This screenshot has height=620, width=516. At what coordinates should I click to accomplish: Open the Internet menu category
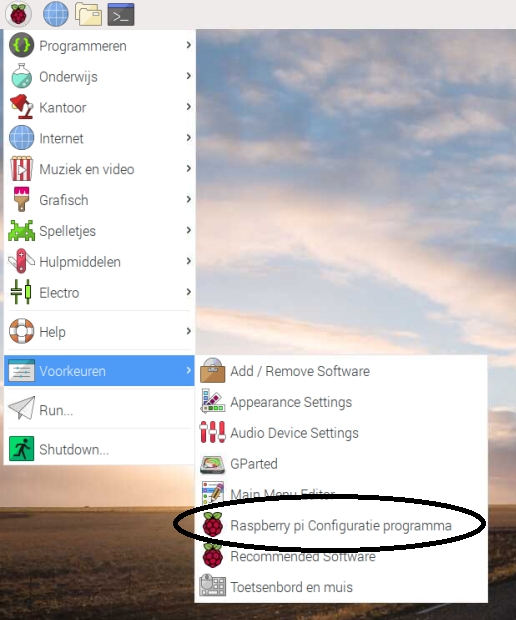click(99, 138)
